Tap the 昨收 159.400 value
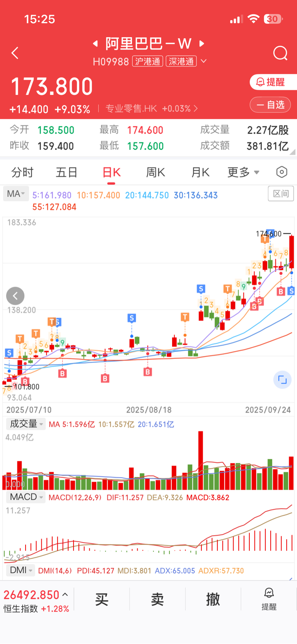Screen dimensions: 297x644 point(56,146)
